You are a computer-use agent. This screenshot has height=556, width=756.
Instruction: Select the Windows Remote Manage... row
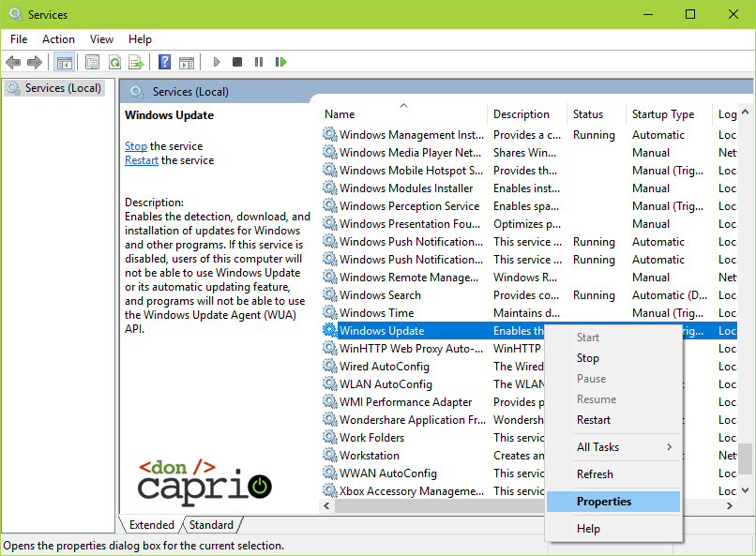tap(529, 277)
